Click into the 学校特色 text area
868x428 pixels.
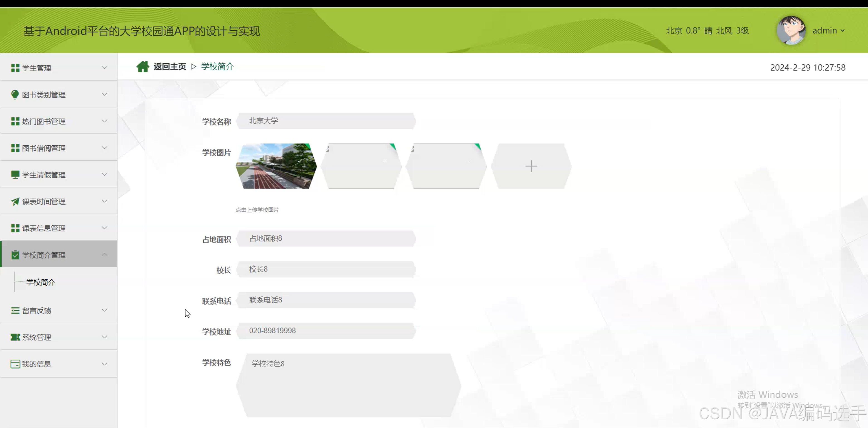(348, 385)
